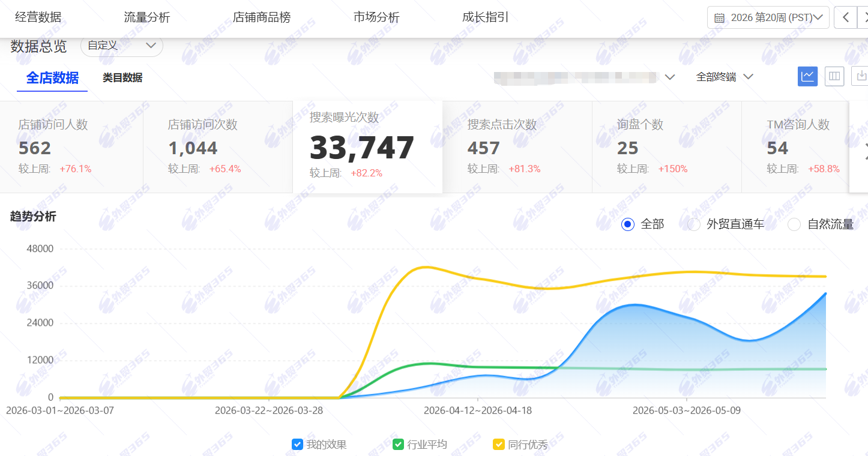Open the 2026 第20周 date dropdown
The image size is (868, 456).
coord(768,17)
